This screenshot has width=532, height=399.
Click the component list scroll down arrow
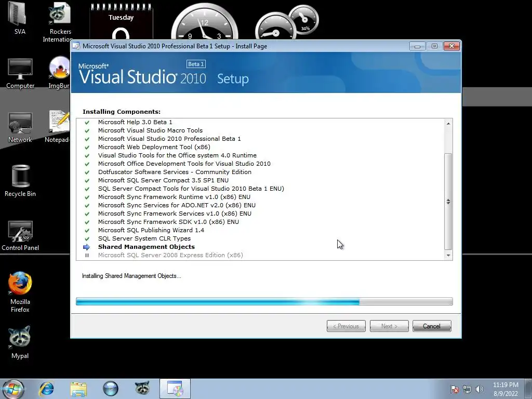(x=448, y=256)
